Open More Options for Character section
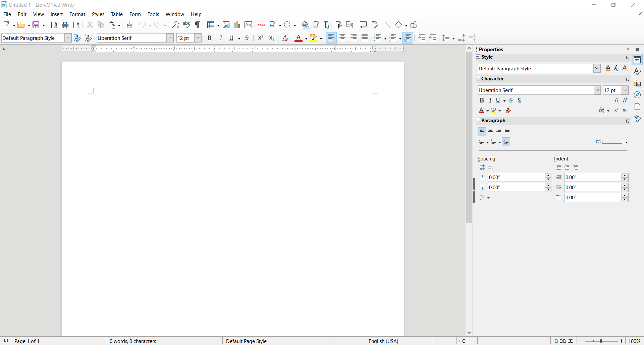 click(x=628, y=79)
